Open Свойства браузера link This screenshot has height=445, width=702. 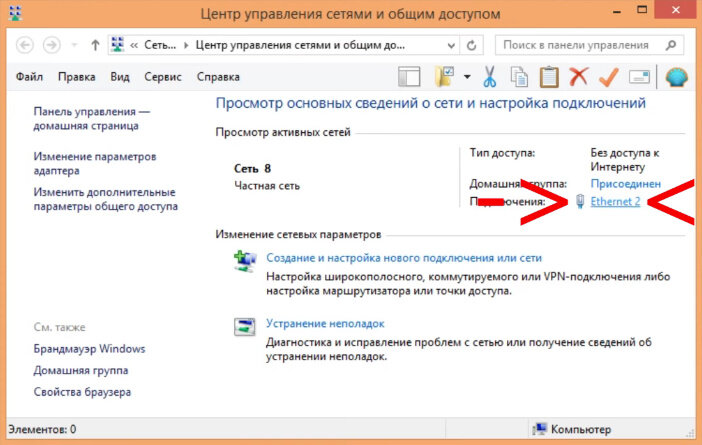click(82, 392)
